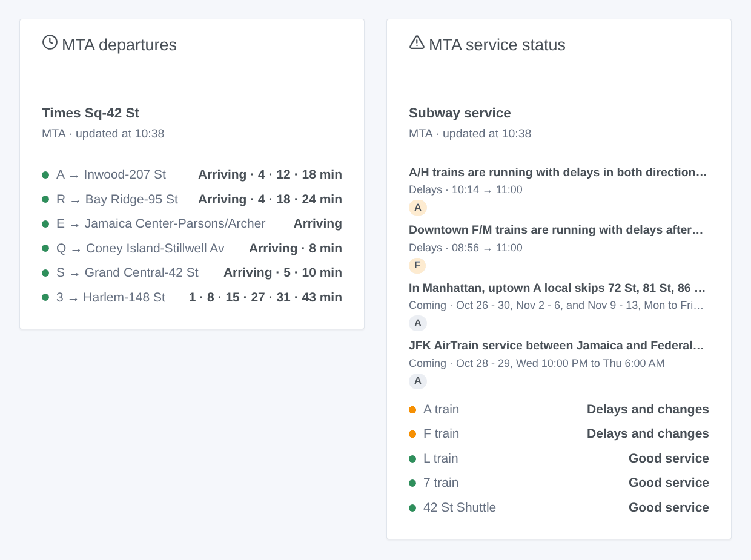Click the green status dot for 7 train
Screen dimensions: 751x560
point(412,483)
